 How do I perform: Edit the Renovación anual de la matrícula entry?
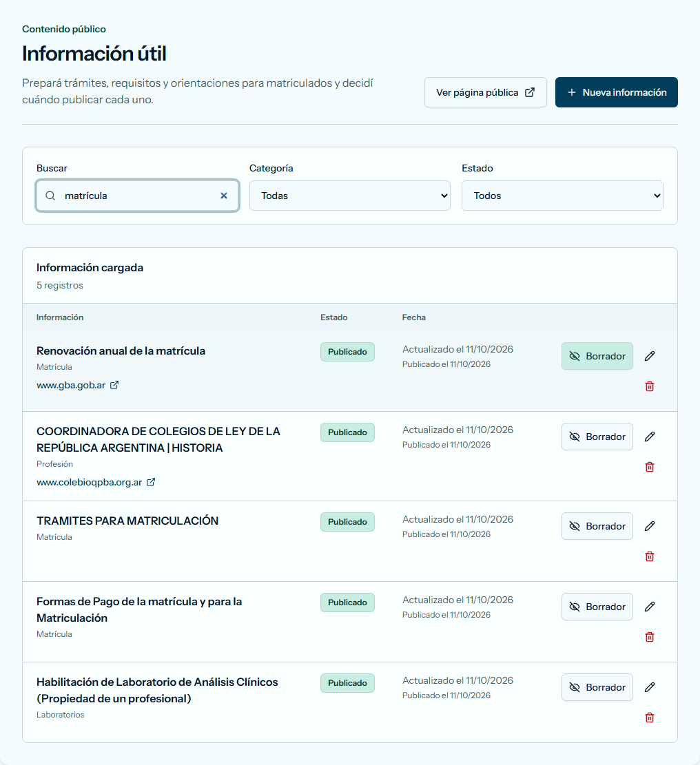click(649, 356)
